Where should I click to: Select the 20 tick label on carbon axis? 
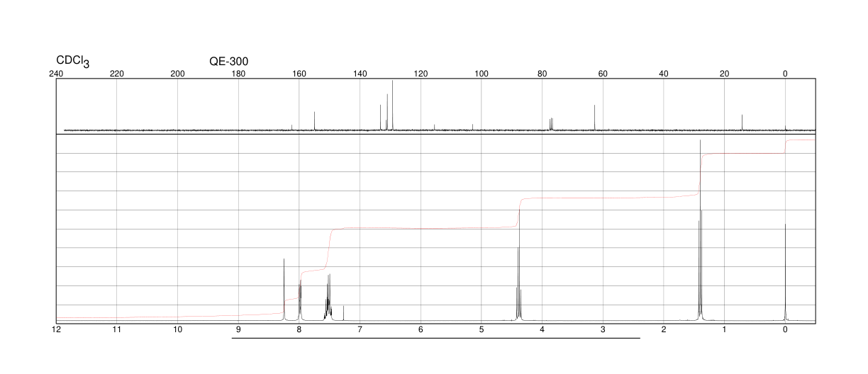(724, 74)
